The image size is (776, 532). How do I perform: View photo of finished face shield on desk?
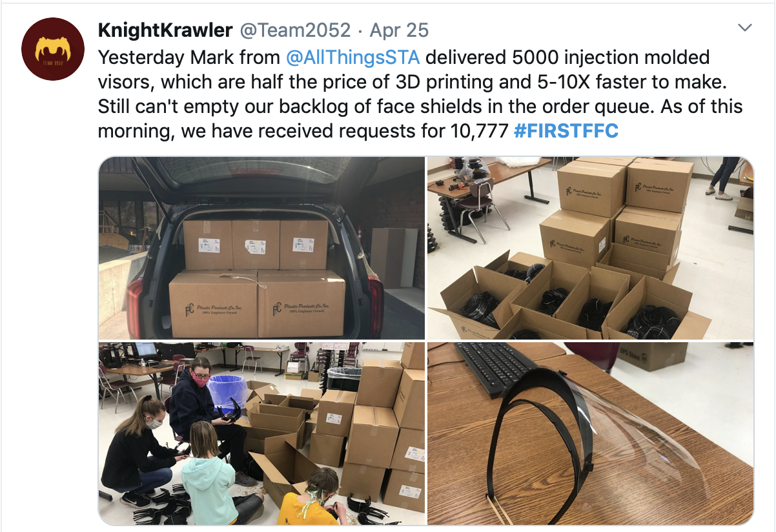pyautogui.click(x=590, y=433)
